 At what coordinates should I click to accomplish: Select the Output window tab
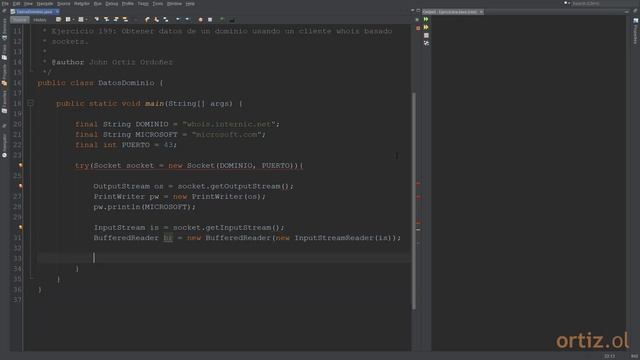point(452,12)
